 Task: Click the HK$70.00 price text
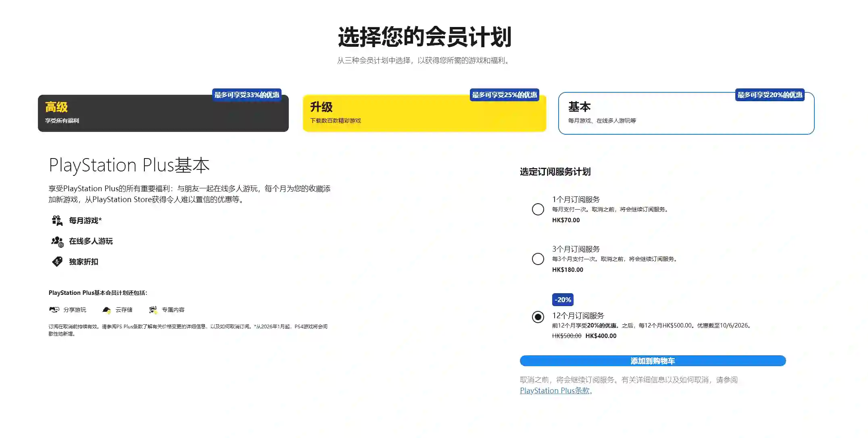[566, 220]
